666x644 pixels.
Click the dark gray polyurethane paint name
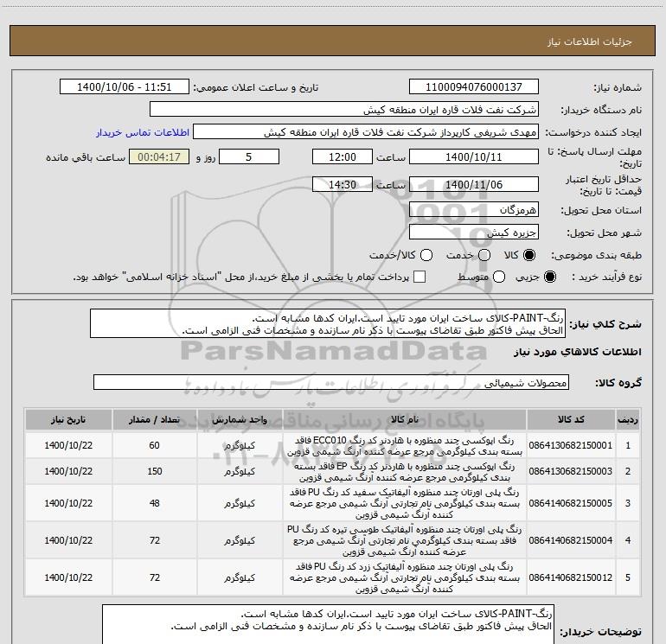(x=405, y=540)
